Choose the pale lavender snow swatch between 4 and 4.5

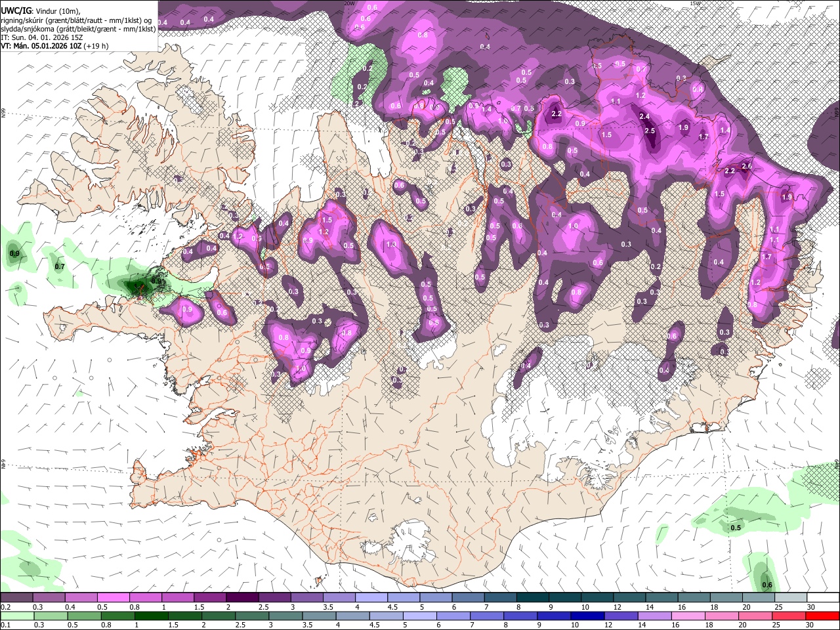(x=371, y=597)
